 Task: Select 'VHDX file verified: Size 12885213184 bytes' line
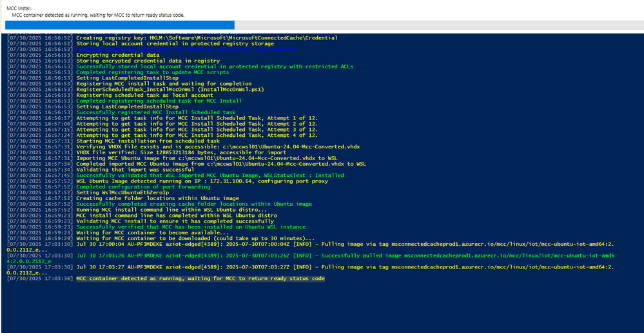pyautogui.click(x=181, y=153)
